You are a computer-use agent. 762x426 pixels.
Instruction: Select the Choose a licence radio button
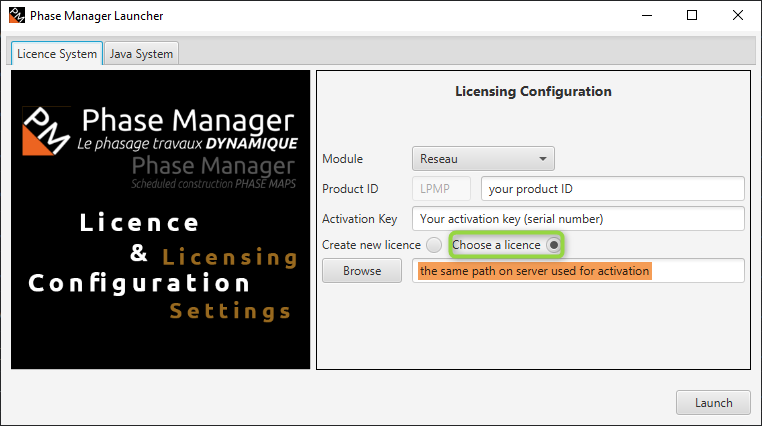click(x=553, y=245)
